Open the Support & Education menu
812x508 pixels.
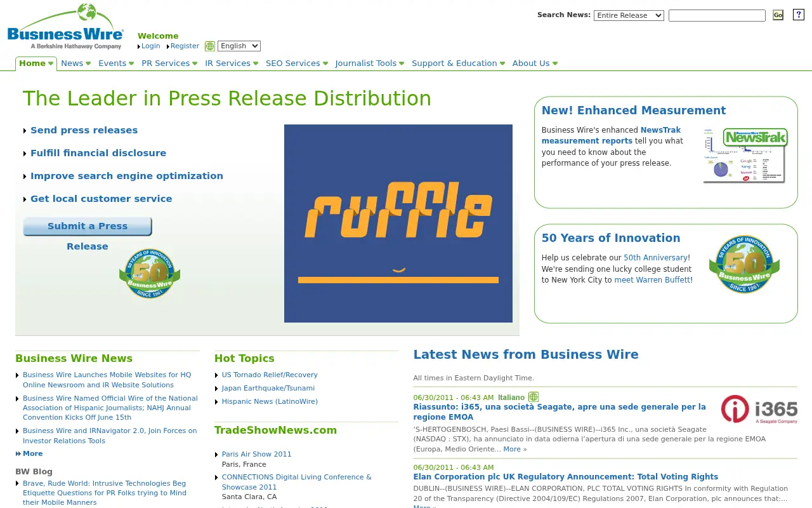pos(458,63)
